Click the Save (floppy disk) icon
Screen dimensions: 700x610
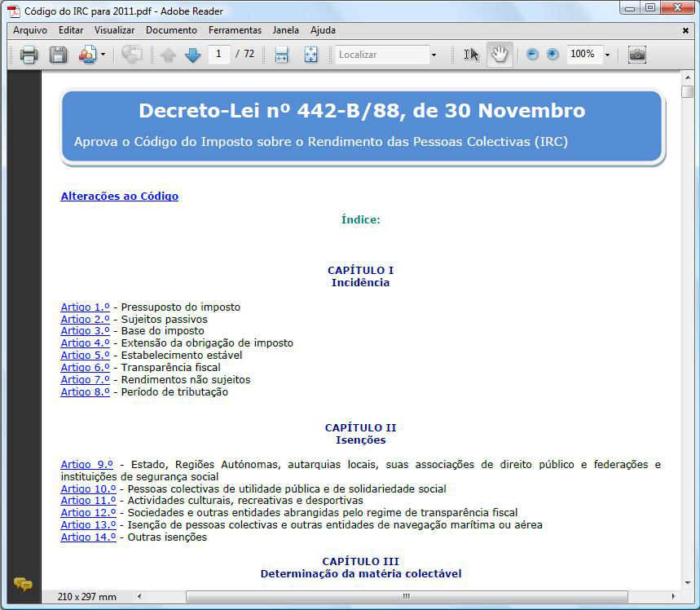click(x=58, y=55)
